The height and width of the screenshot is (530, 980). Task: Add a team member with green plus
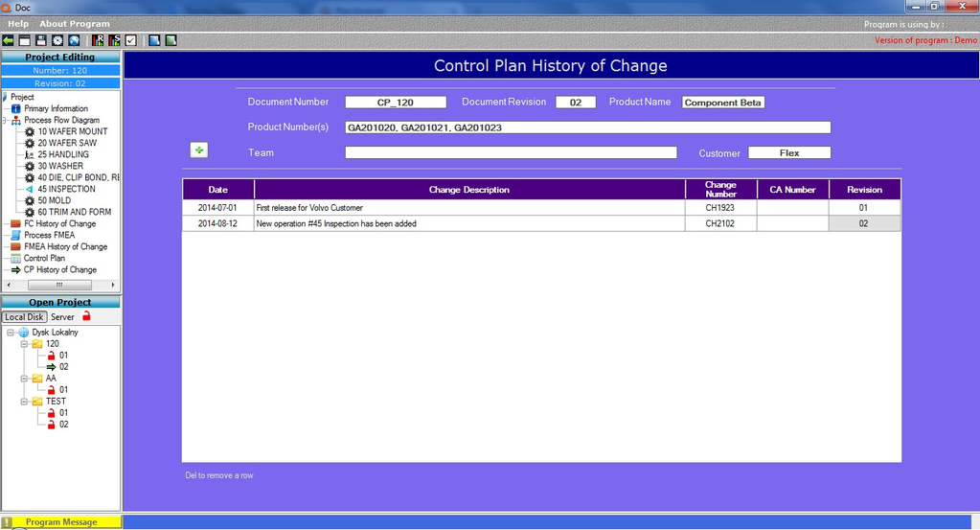(198, 150)
